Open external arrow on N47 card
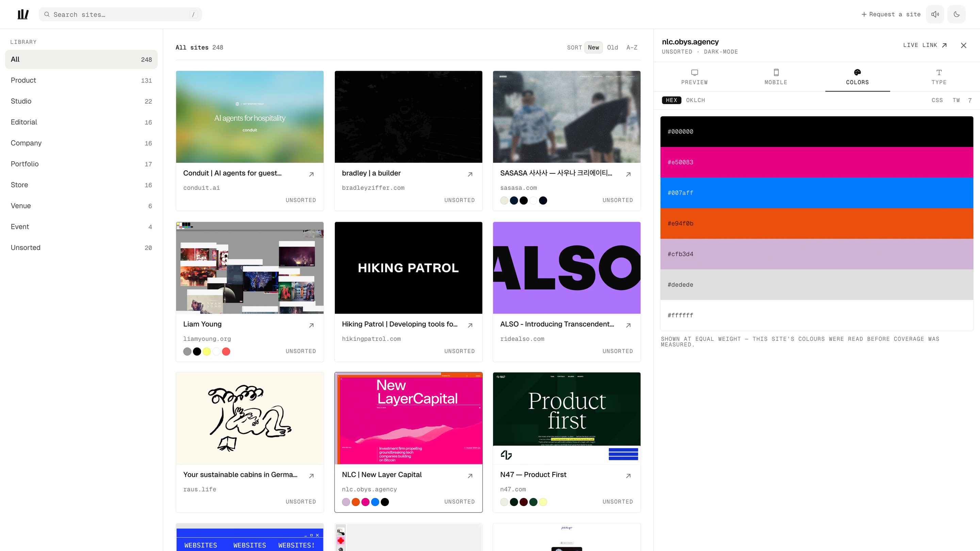Screen dimensions: 980x551 [x=628, y=476]
